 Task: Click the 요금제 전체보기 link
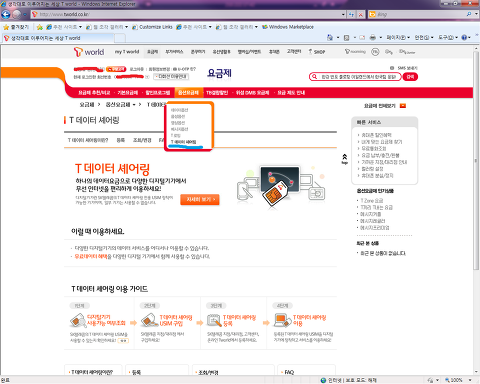[x=380, y=106]
